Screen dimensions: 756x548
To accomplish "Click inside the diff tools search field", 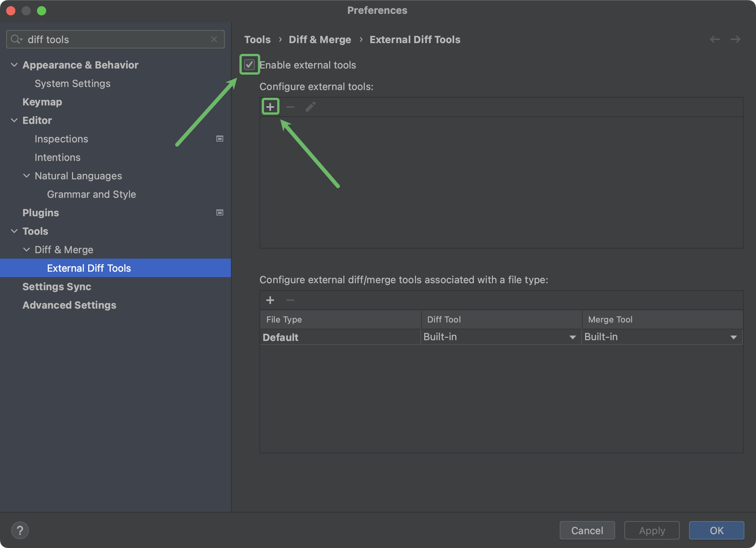I will click(x=115, y=39).
